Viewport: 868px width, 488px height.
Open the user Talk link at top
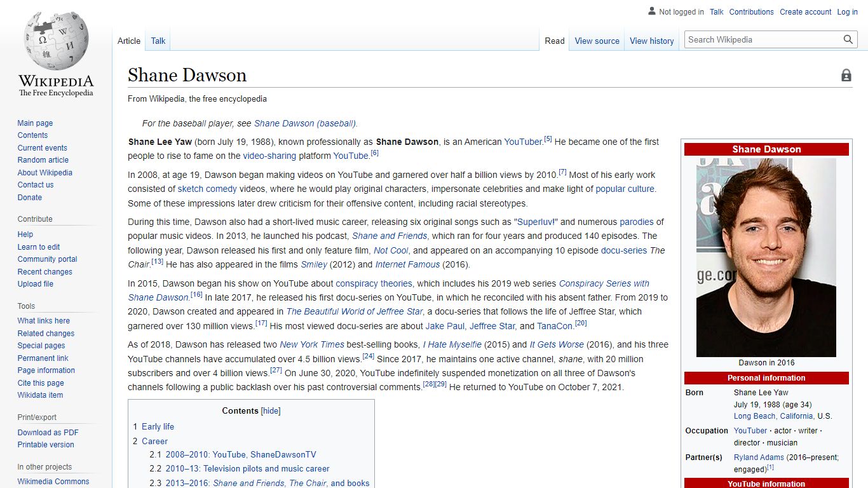pyautogui.click(x=717, y=11)
